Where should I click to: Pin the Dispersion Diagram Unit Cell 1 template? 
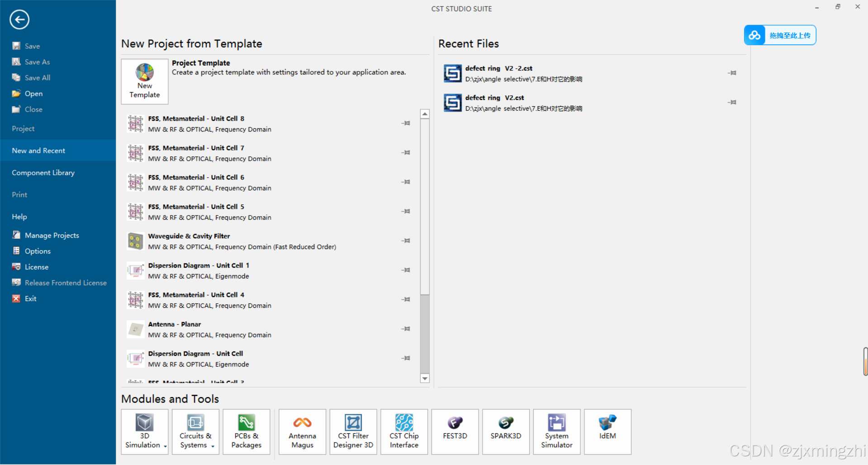point(406,270)
